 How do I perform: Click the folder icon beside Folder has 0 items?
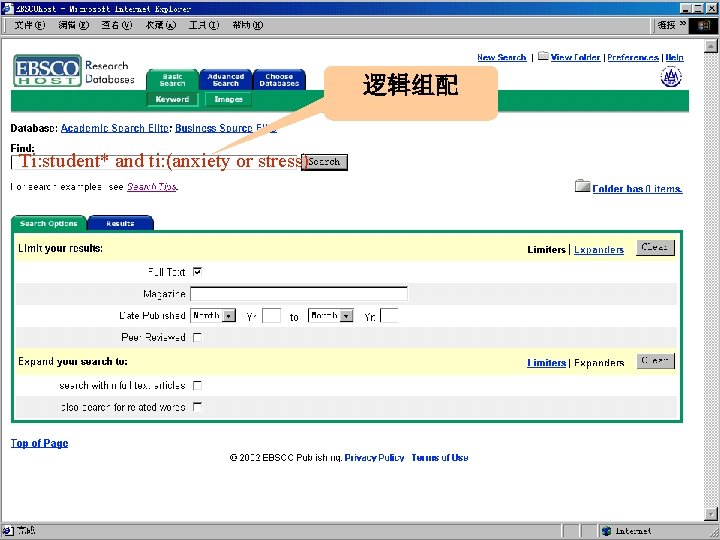coord(582,186)
